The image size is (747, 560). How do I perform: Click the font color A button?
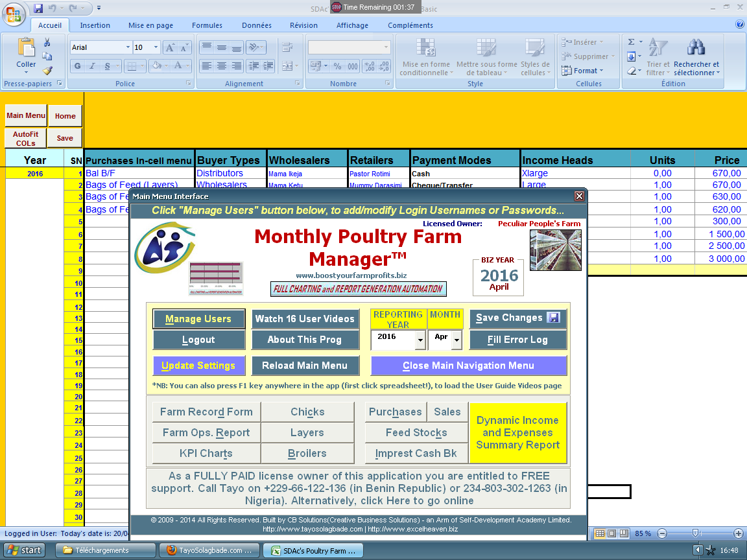pos(178,66)
